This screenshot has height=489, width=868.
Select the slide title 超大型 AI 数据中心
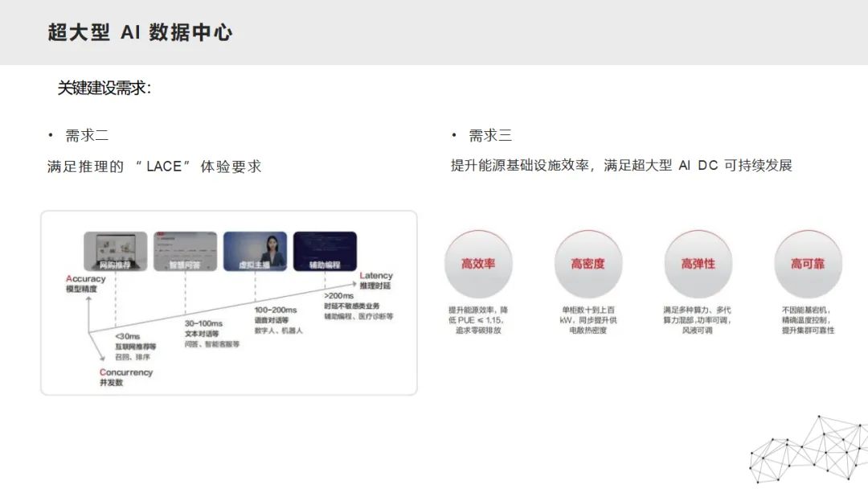pyautogui.click(x=140, y=33)
